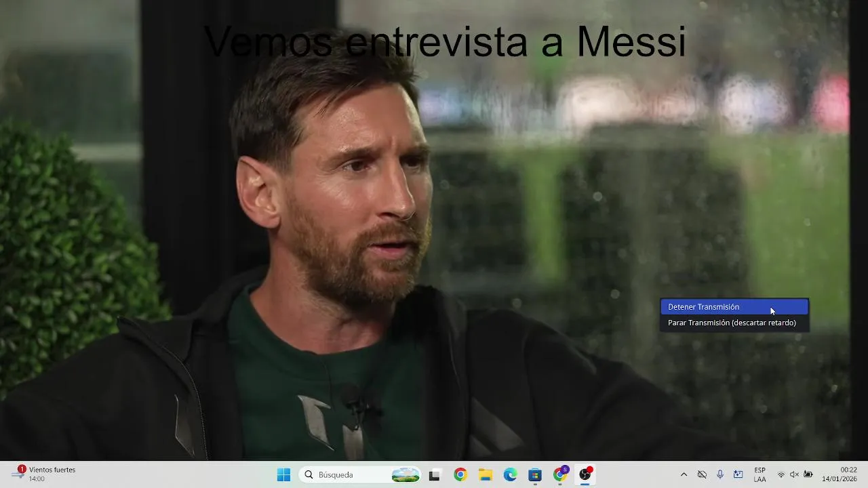Choose Parar Transmisión (descartar retardo)
The image size is (868, 488).
pyautogui.click(x=734, y=323)
